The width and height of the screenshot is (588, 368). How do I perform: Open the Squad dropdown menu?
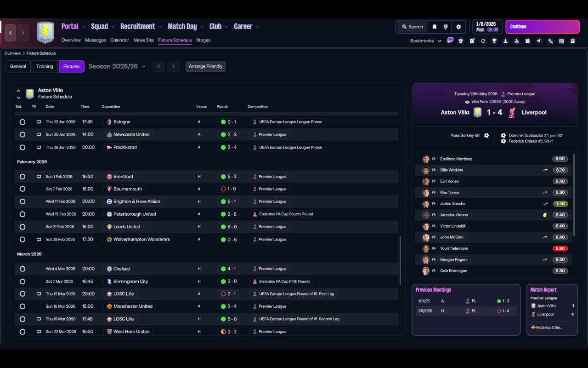103,27
